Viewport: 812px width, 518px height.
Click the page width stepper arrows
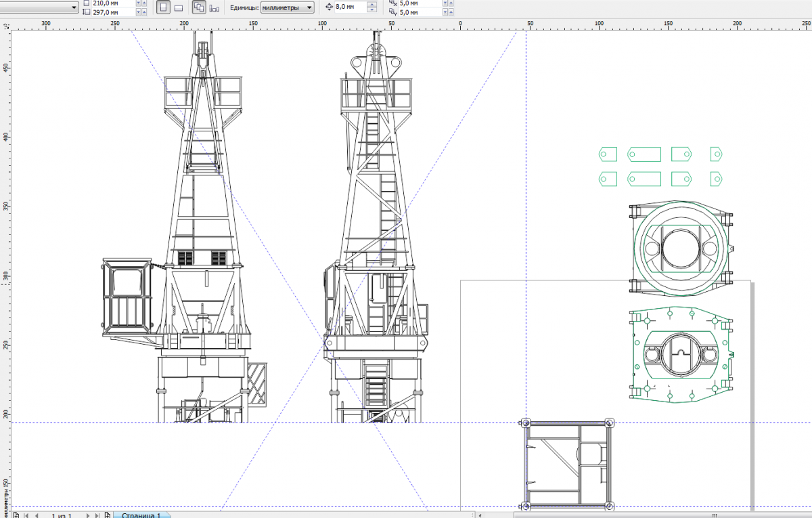coord(141,3)
